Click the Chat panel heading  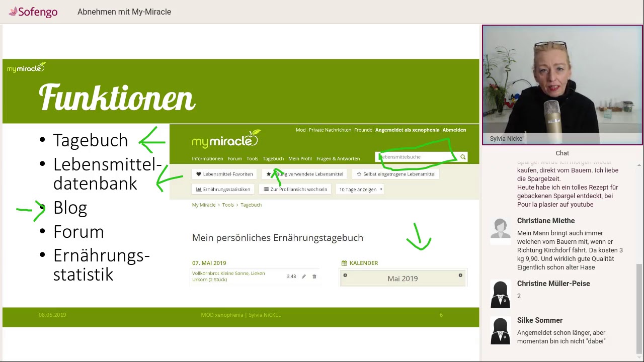pyautogui.click(x=562, y=153)
